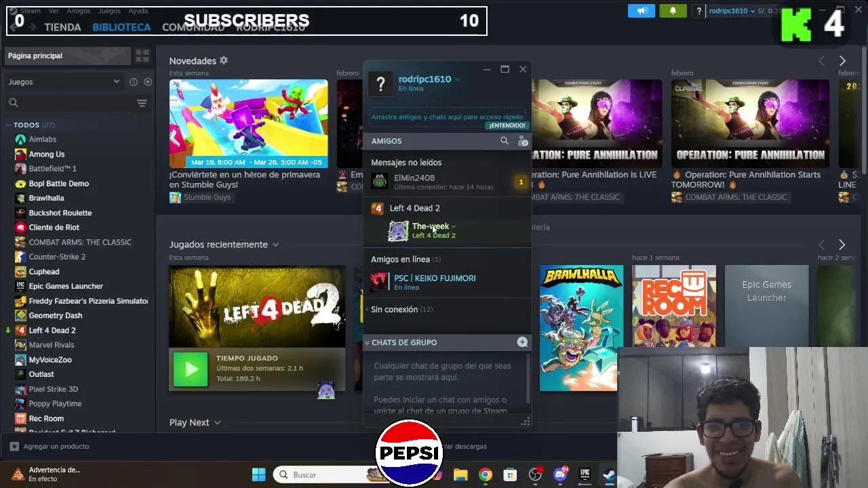This screenshot has width=868, height=488.
Task: Open the Juegos menu in menubar
Action: [x=109, y=11]
